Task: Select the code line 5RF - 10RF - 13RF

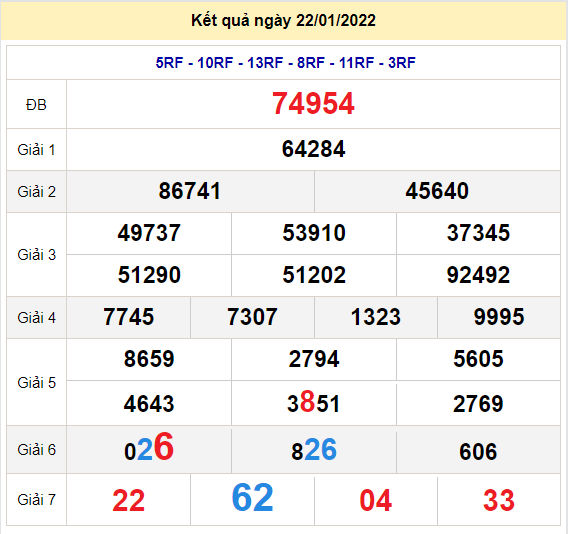Action: point(220,63)
